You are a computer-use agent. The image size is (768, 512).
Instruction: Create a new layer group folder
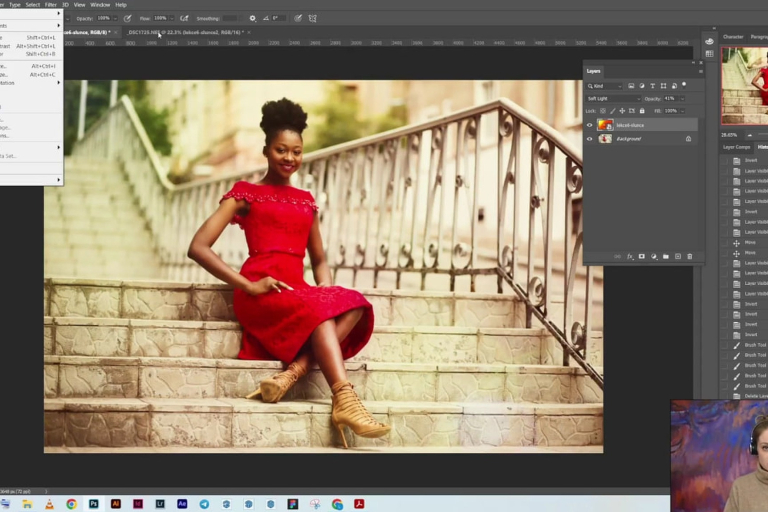click(665, 257)
